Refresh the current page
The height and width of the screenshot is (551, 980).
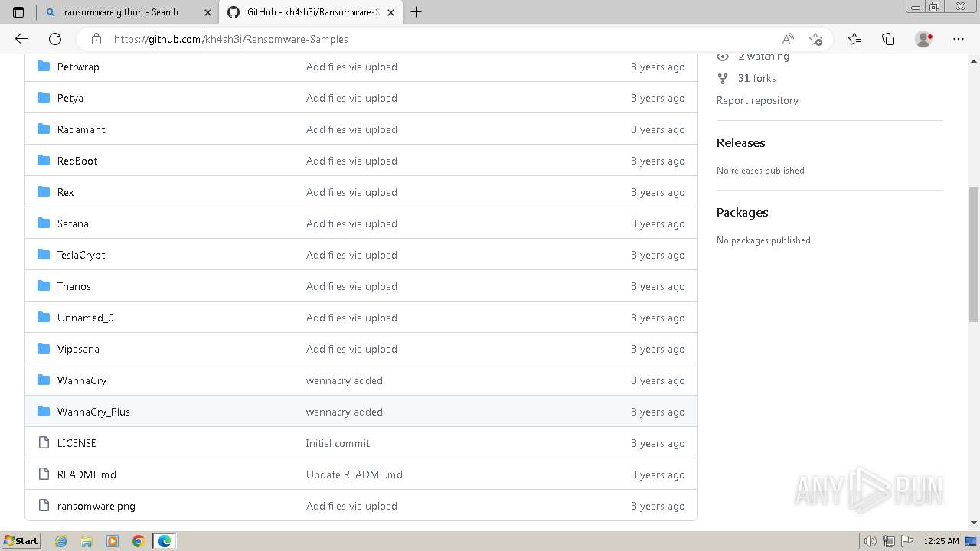pos(55,39)
